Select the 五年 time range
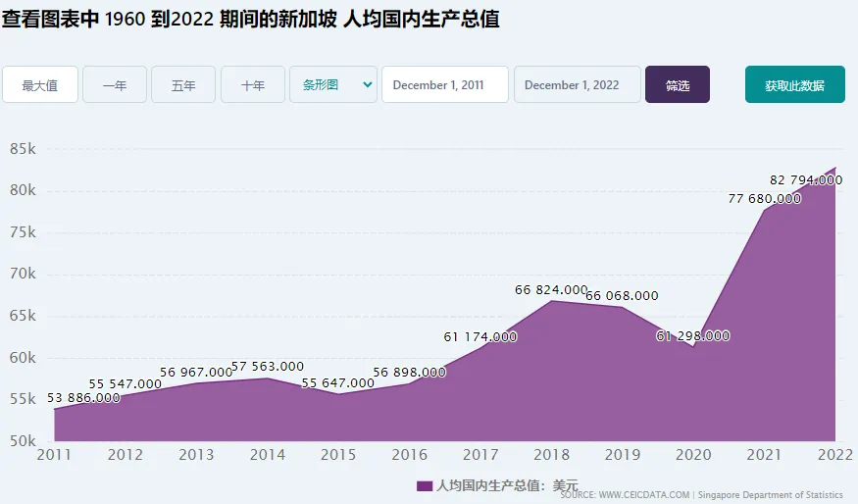Screen dimensions: 858x504 tap(183, 85)
